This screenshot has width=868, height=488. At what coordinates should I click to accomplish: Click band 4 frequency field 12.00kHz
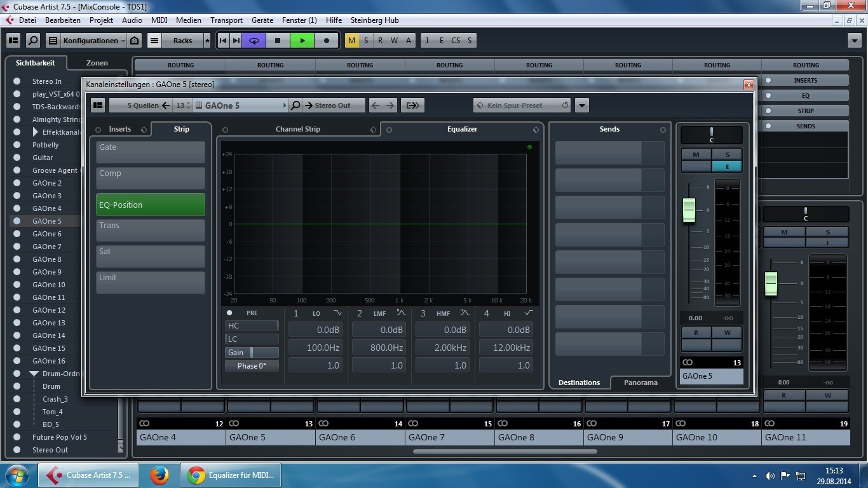click(506, 348)
